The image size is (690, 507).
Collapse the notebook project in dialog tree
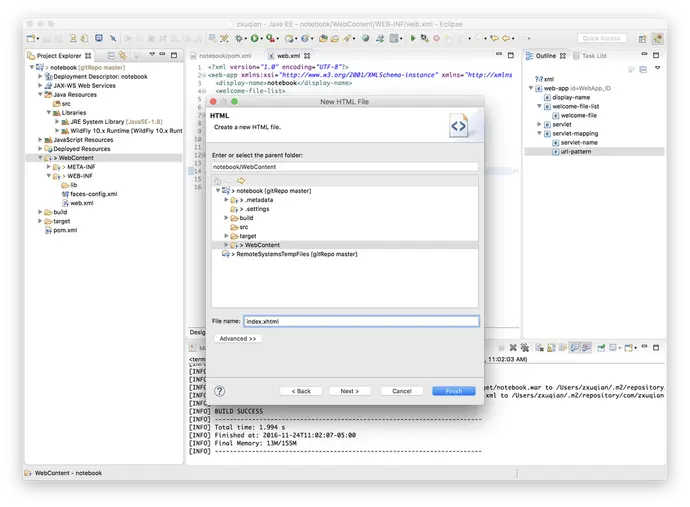coord(218,191)
